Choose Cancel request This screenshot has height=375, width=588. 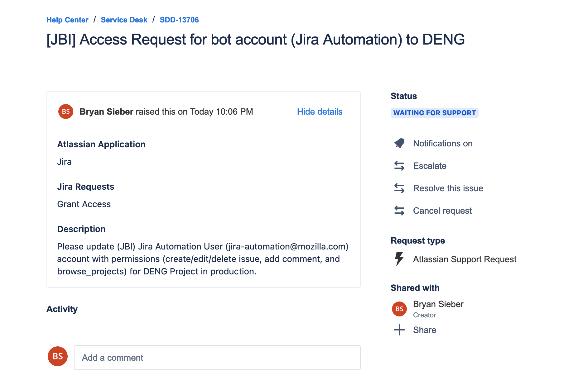point(442,211)
